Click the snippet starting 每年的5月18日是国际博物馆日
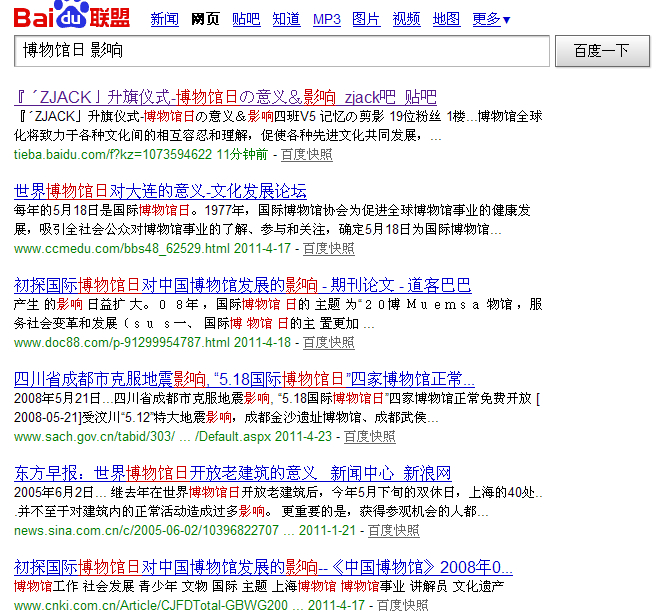The height and width of the screenshot is (612, 658). pyautogui.click(x=272, y=220)
